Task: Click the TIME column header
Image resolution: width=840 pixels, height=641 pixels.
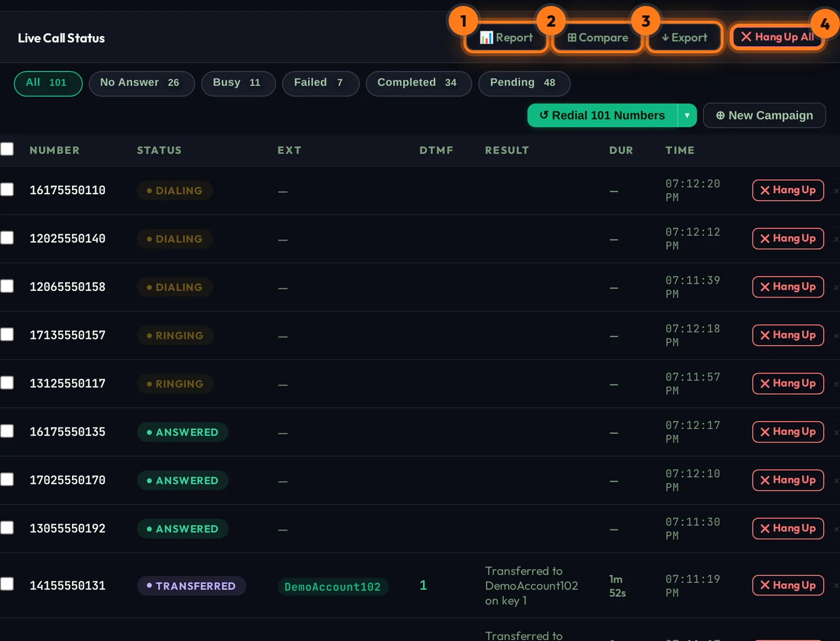Action: click(680, 150)
